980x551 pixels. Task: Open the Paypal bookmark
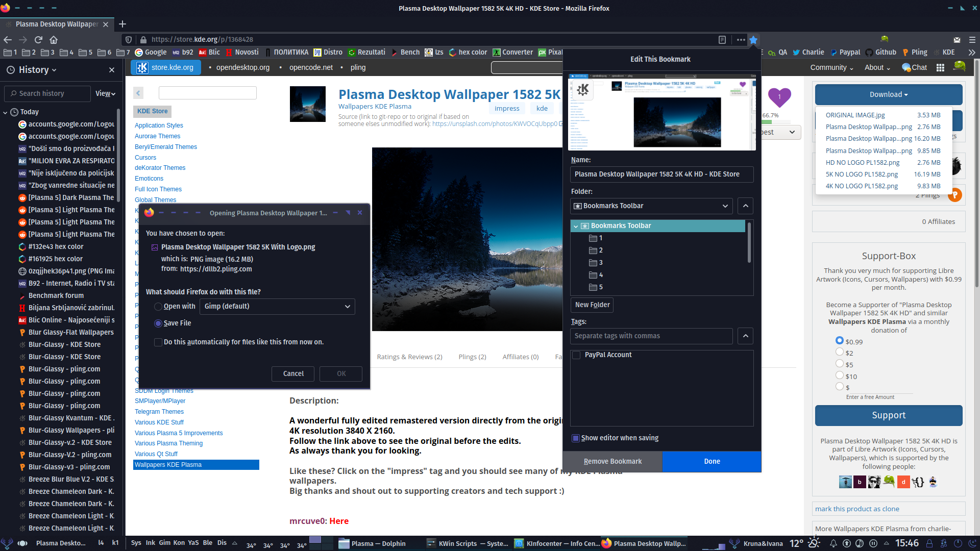point(845,52)
